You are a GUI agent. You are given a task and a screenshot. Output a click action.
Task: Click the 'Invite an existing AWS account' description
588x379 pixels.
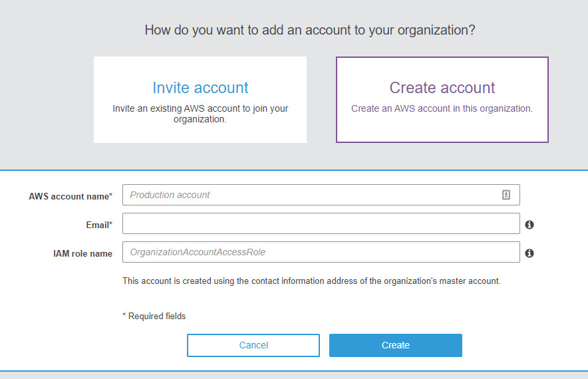[x=200, y=114]
